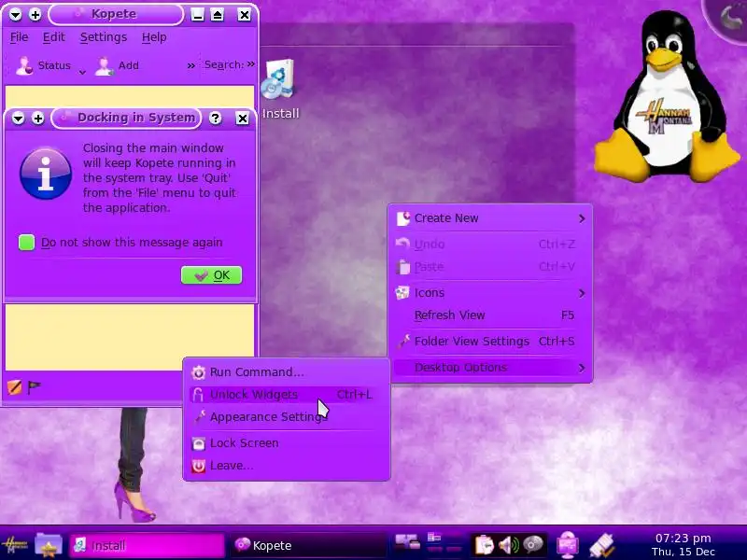Click the Icons menu entry icon
Viewport: 747px width, 560px height.
point(402,293)
